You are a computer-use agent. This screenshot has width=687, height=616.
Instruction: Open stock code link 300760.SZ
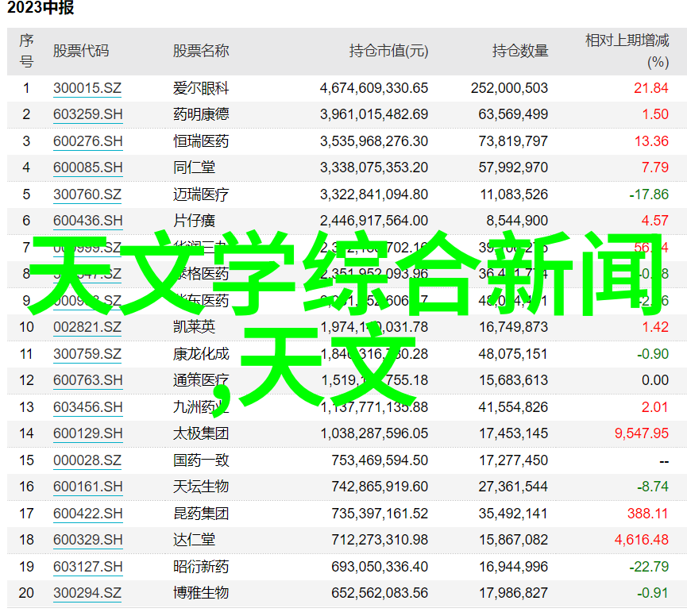(87, 194)
